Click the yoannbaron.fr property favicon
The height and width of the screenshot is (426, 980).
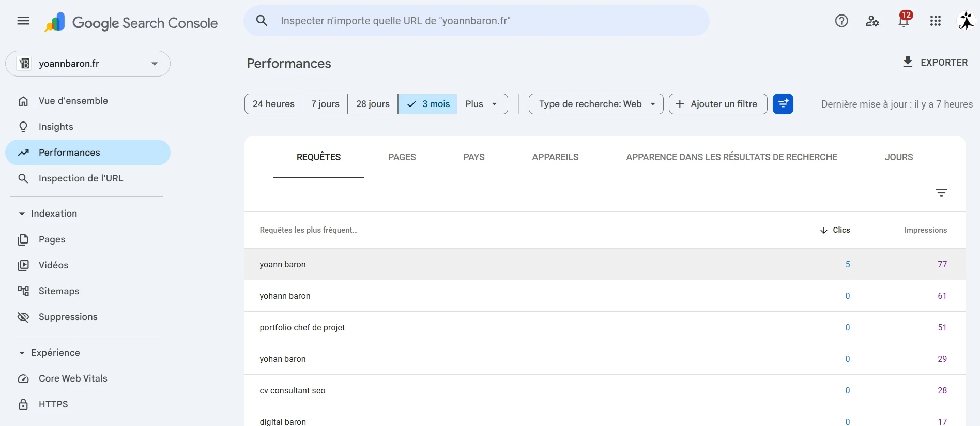click(x=24, y=64)
